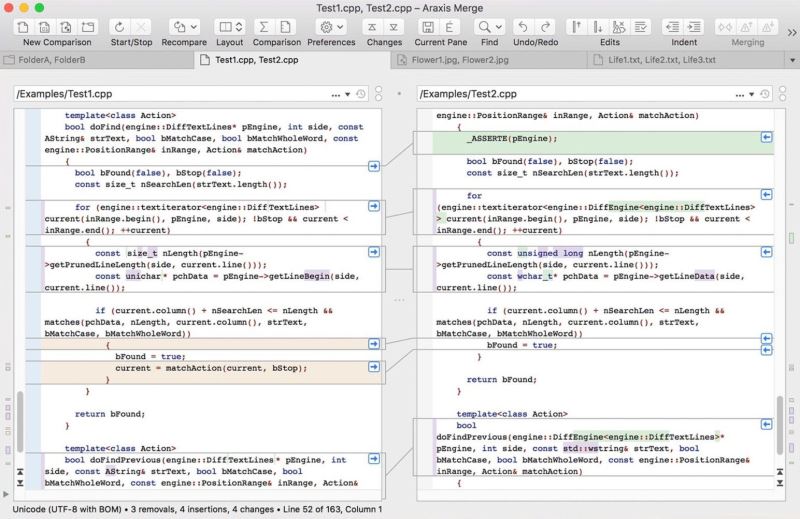Copy left 'for' loop change to right
Viewport: 800px width, 519px height.
coord(374,206)
